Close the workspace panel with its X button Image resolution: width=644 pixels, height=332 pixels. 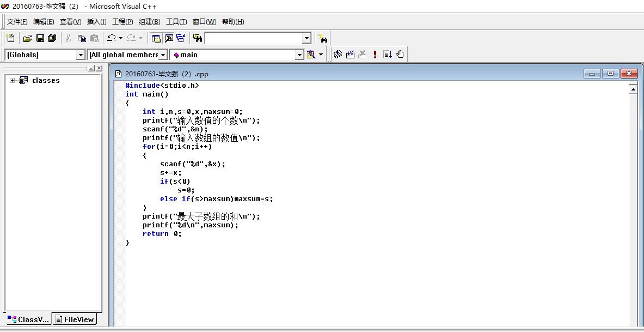[x=99, y=68]
